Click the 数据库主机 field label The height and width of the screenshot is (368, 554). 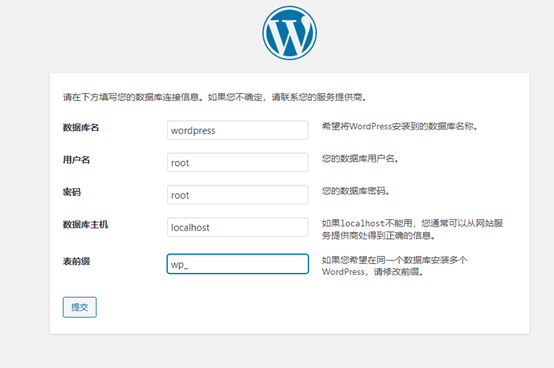point(86,225)
